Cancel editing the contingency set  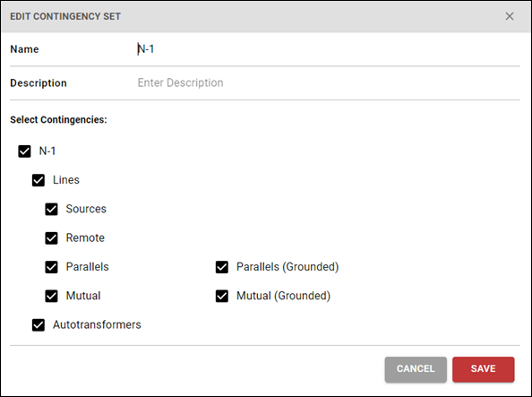[x=416, y=369]
